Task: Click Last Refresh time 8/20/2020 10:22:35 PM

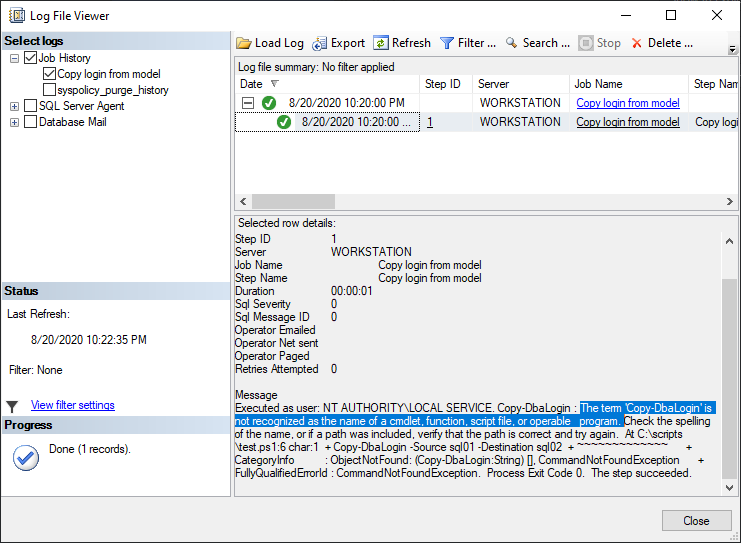Action: 89,340
